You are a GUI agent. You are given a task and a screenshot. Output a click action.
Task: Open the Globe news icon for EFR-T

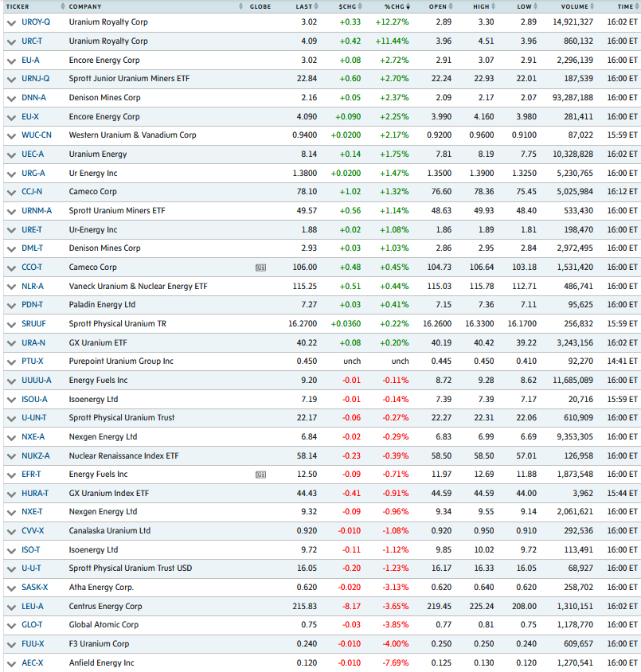[260, 475]
